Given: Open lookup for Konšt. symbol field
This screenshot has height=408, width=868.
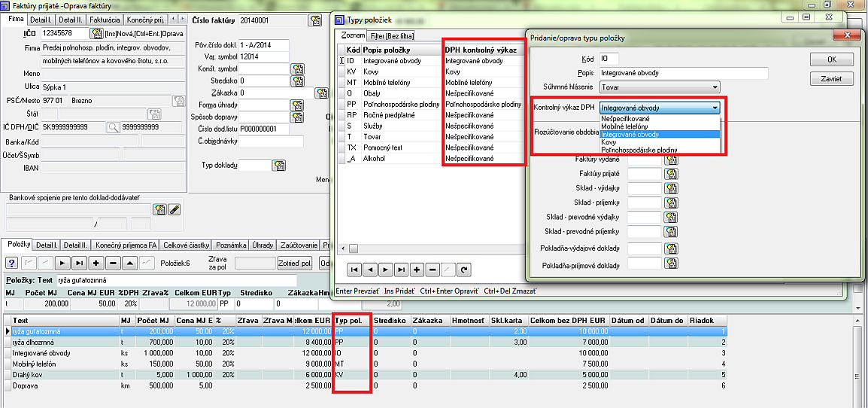Looking at the screenshot, I should point(297,69).
